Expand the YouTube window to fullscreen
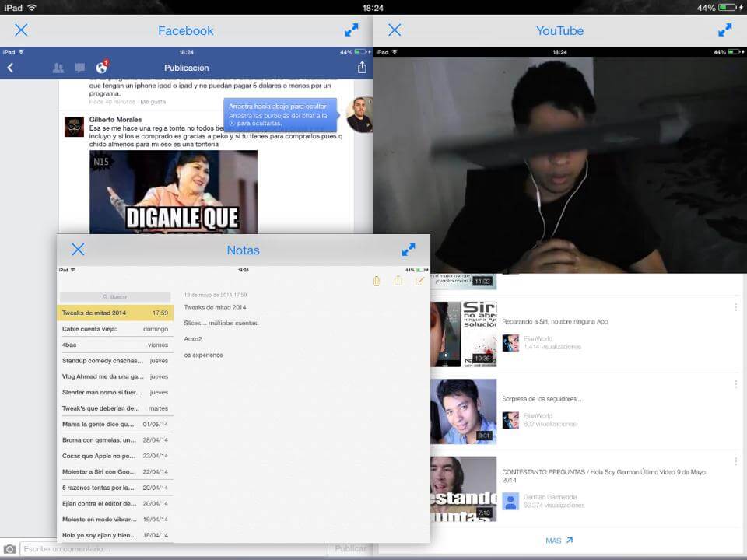The width and height of the screenshot is (747, 560). pyautogui.click(x=724, y=30)
